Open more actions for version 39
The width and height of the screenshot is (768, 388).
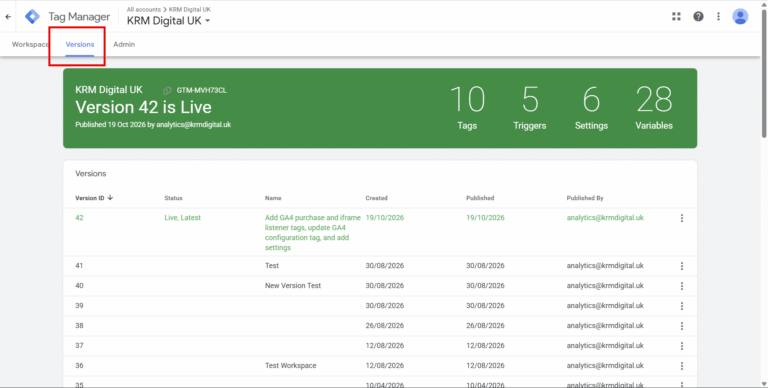point(682,306)
